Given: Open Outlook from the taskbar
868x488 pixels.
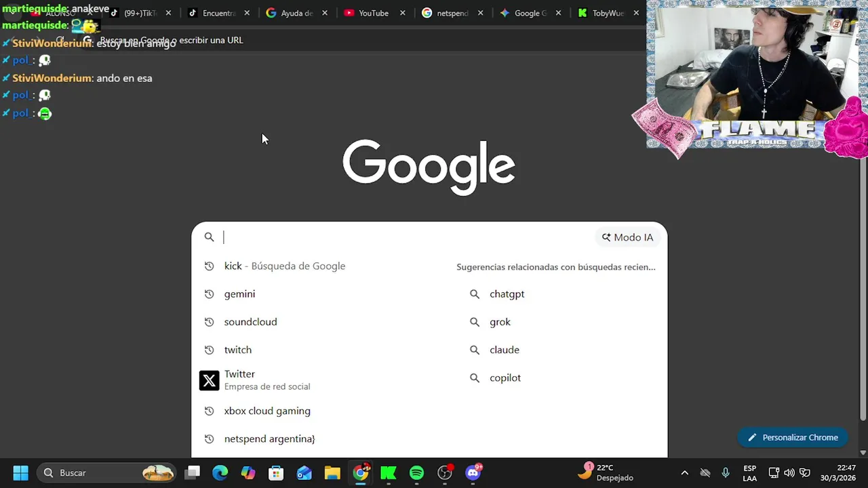Looking at the screenshot, I should [304, 472].
